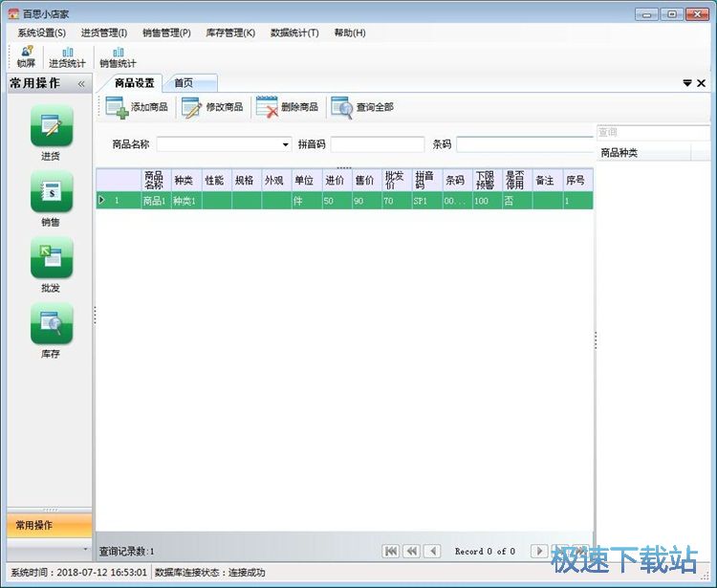
Task: Open 数据统计(T) menu
Action: pyautogui.click(x=294, y=33)
